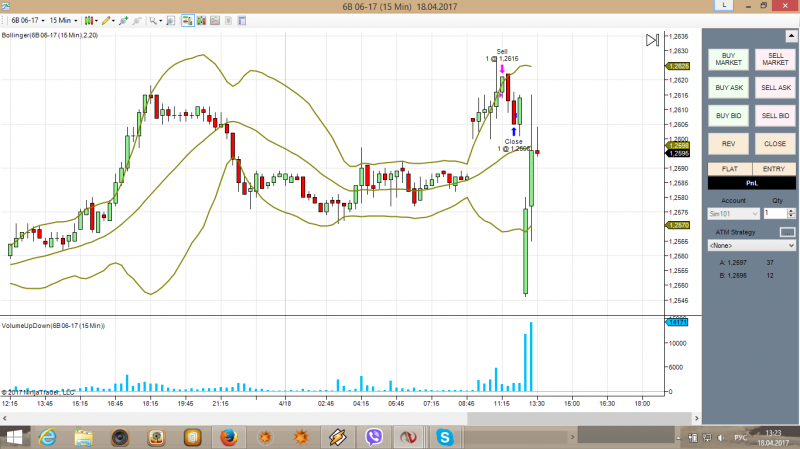Open File Explorer from taskbar

pyautogui.click(x=84, y=437)
